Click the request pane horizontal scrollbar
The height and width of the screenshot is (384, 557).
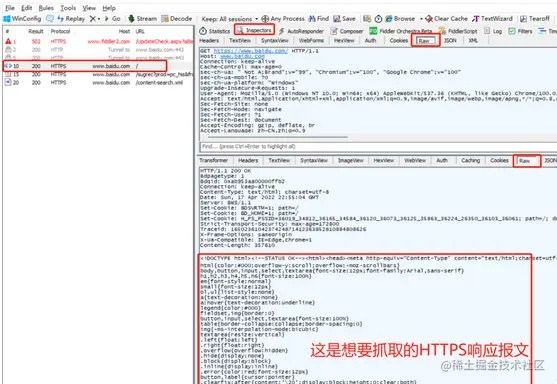[x=278, y=137]
